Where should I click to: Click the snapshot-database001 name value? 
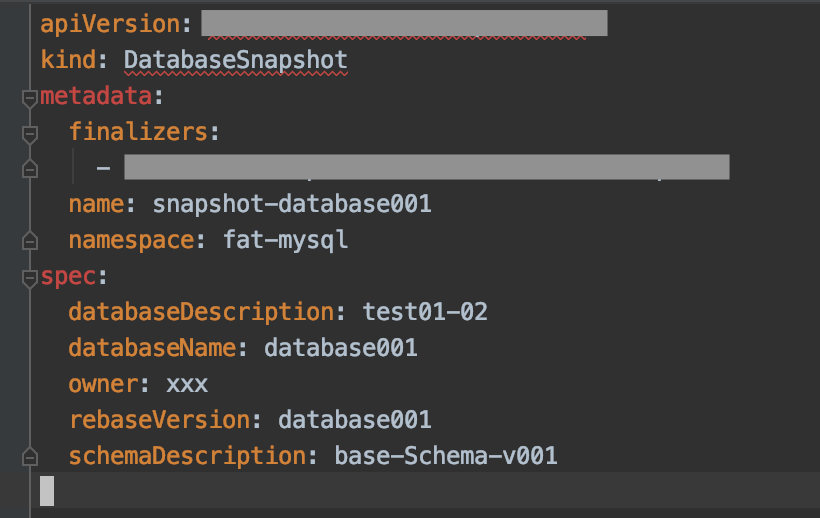(292, 204)
